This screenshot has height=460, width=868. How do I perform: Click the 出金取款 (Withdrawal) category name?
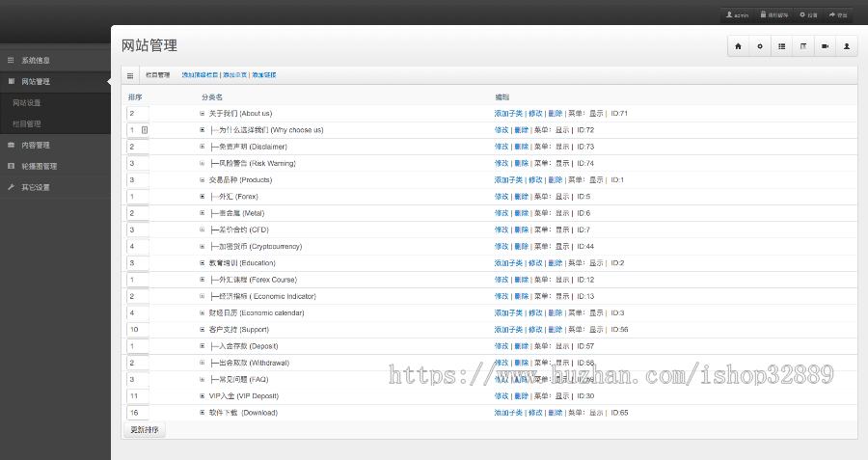(x=254, y=363)
